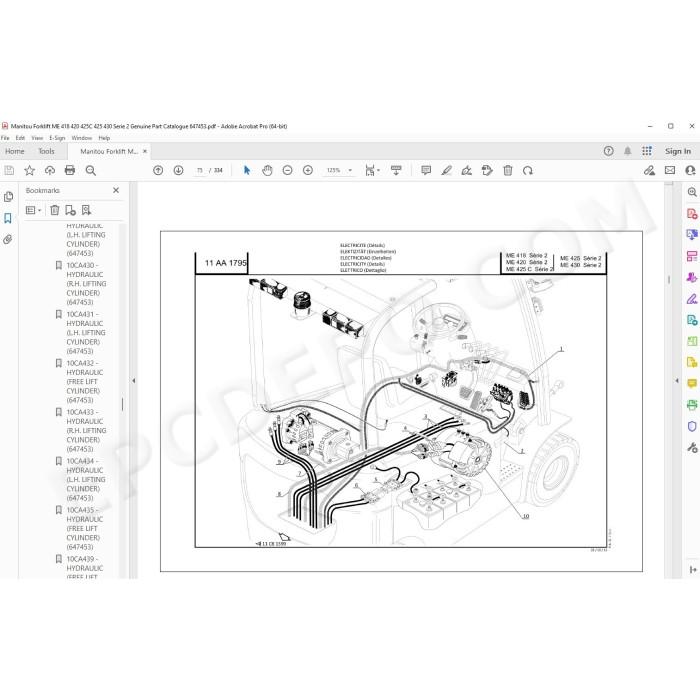
Task: Rotate page clockwise icon
Action: (528, 170)
